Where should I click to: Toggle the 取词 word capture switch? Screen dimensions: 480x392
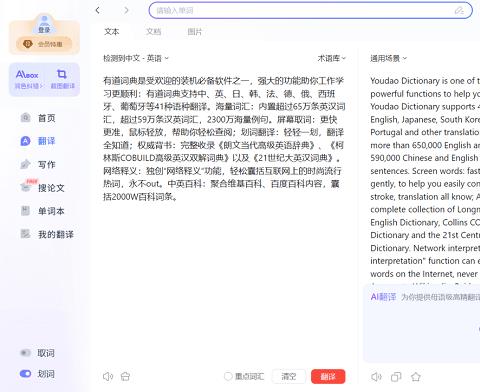pyautogui.click(x=25, y=353)
